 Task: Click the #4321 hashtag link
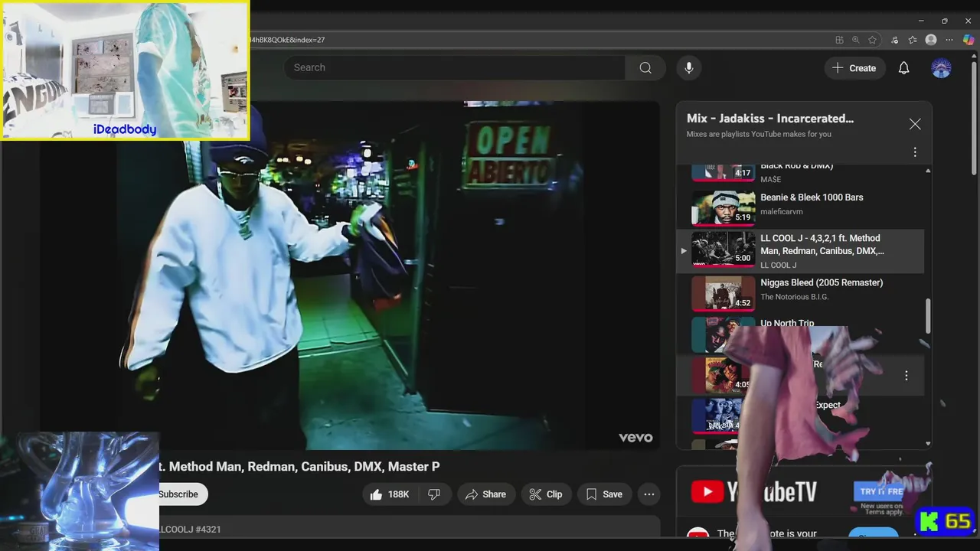208,530
